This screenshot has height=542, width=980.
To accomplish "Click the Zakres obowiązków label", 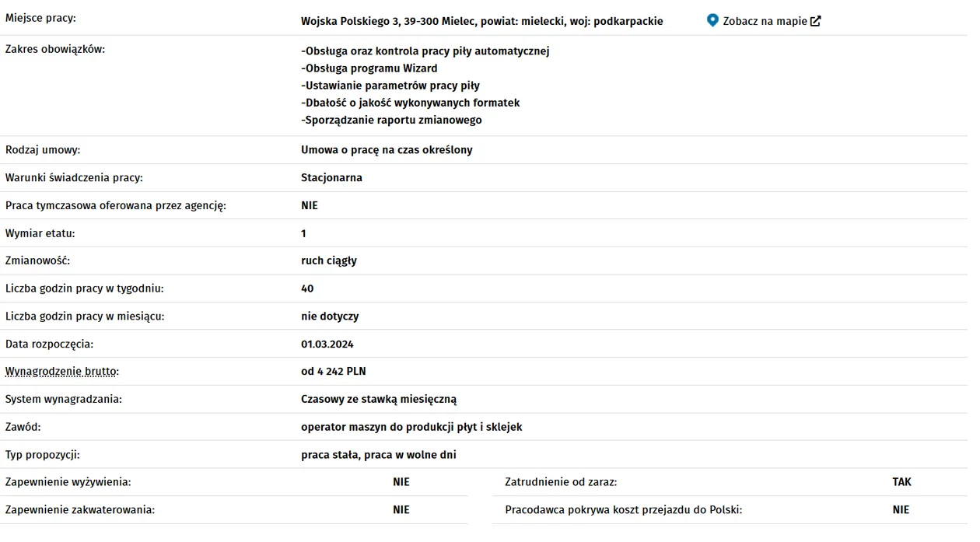I will pyautogui.click(x=54, y=49).
